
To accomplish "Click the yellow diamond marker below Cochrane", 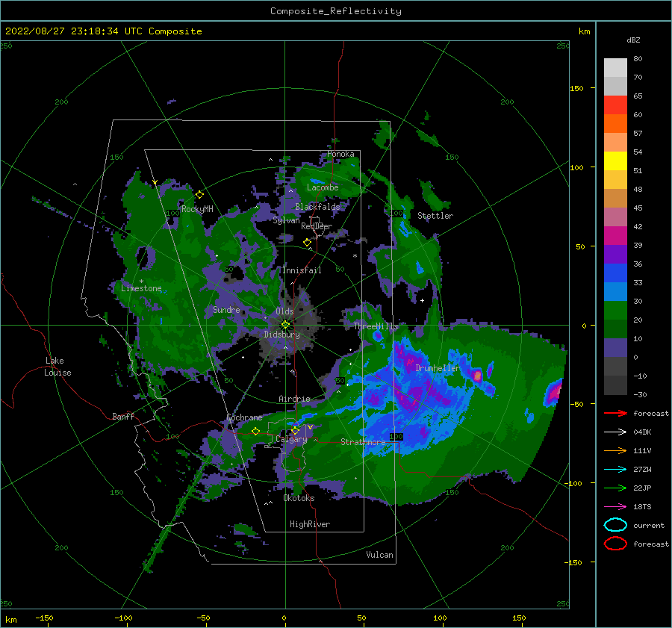I will (x=255, y=432).
